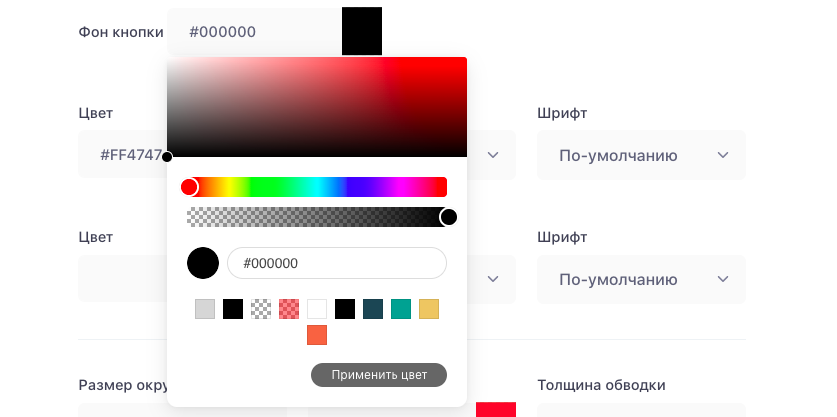Select the green-teal preset swatch
Viewport: 837px width, 417px height.
(x=401, y=309)
